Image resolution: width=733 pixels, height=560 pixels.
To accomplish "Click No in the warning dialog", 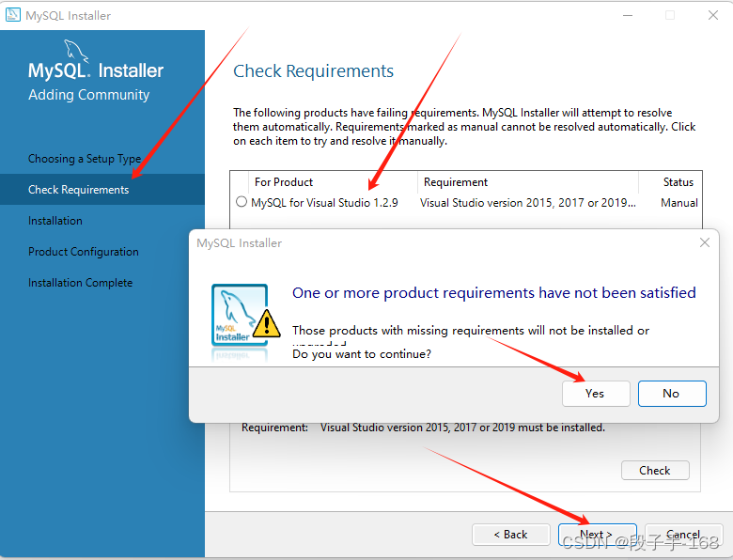I will [671, 394].
